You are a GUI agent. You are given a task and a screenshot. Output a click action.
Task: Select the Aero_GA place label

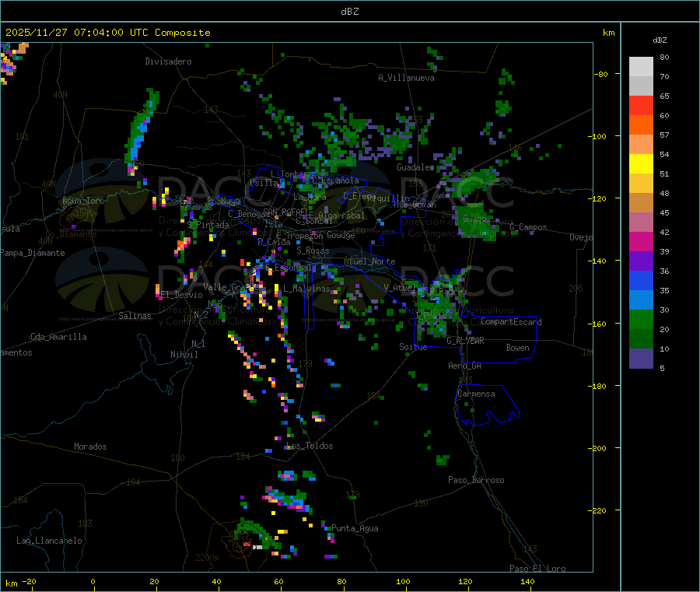465,366
